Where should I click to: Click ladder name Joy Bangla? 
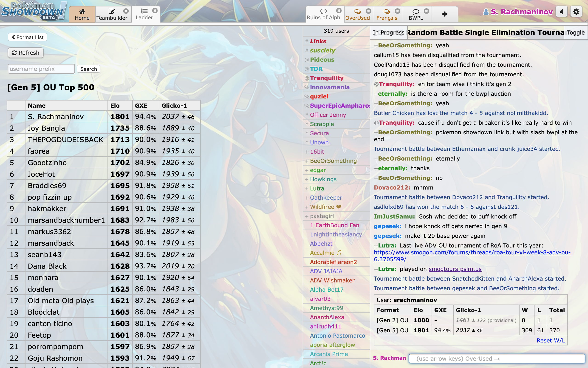(x=46, y=128)
